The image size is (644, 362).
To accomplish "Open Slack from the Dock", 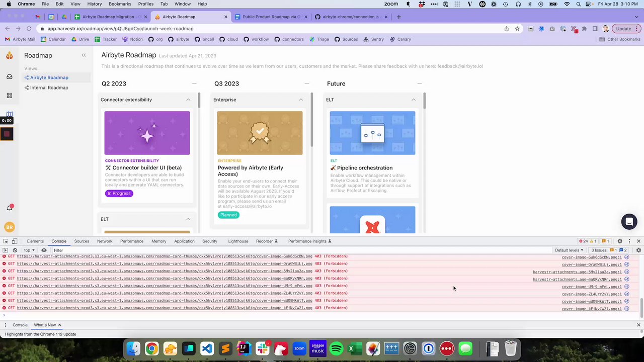I will (262, 348).
